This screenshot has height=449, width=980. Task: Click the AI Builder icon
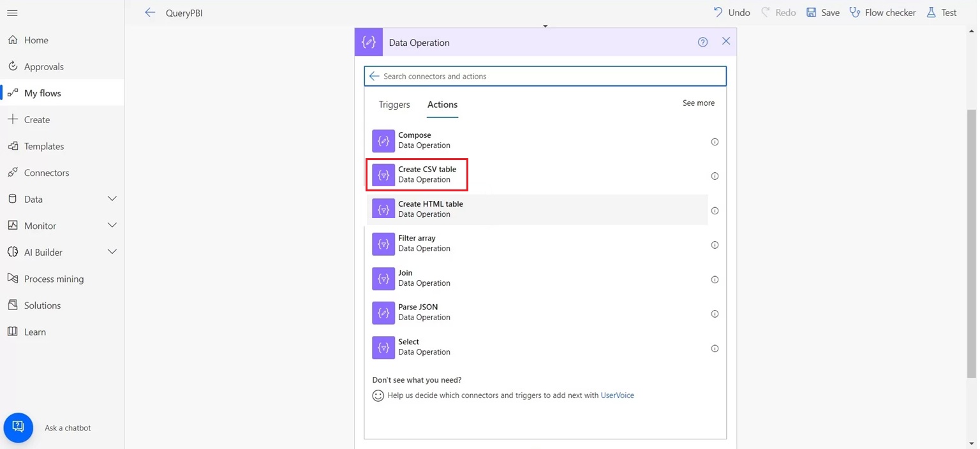tap(13, 252)
